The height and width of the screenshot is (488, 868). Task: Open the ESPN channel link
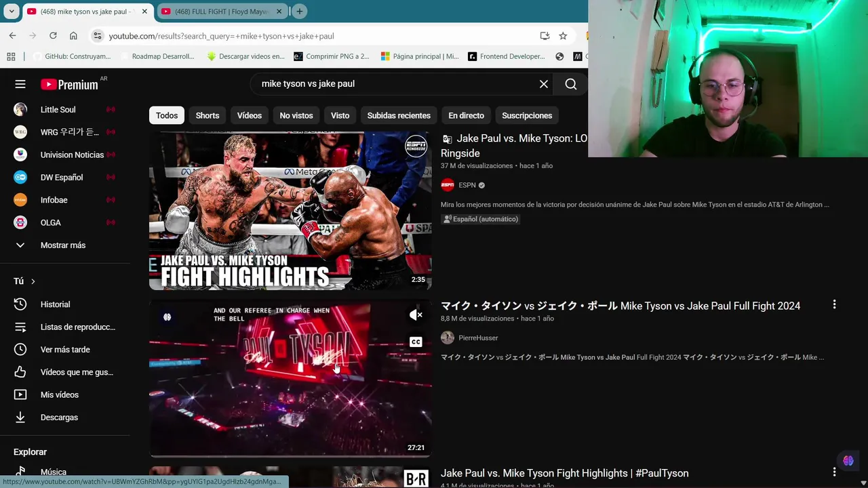click(467, 185)
